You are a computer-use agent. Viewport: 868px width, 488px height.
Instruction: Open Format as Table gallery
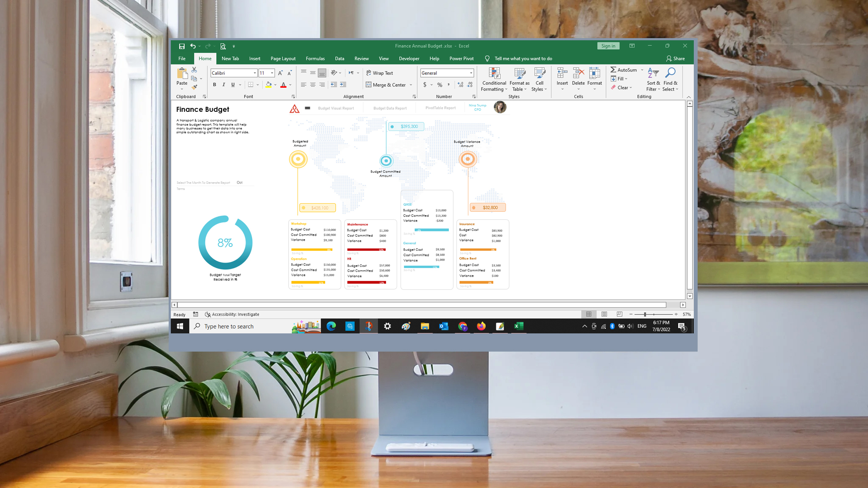[520, 79]
